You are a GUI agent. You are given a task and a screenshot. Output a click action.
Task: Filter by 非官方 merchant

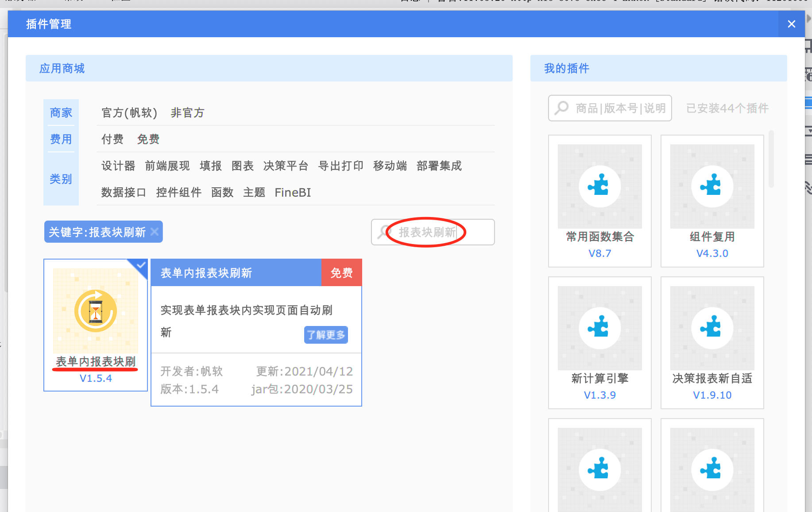coord(187,113)
